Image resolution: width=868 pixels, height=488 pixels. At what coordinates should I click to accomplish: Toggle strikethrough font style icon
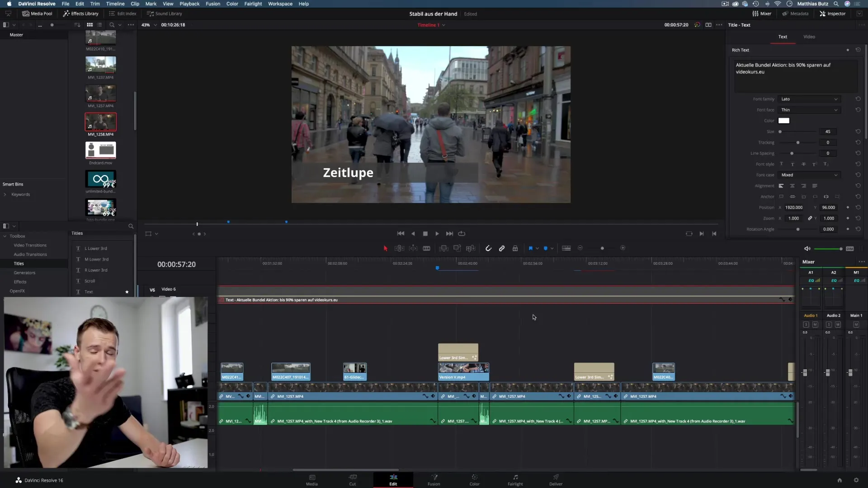(803, 164)
